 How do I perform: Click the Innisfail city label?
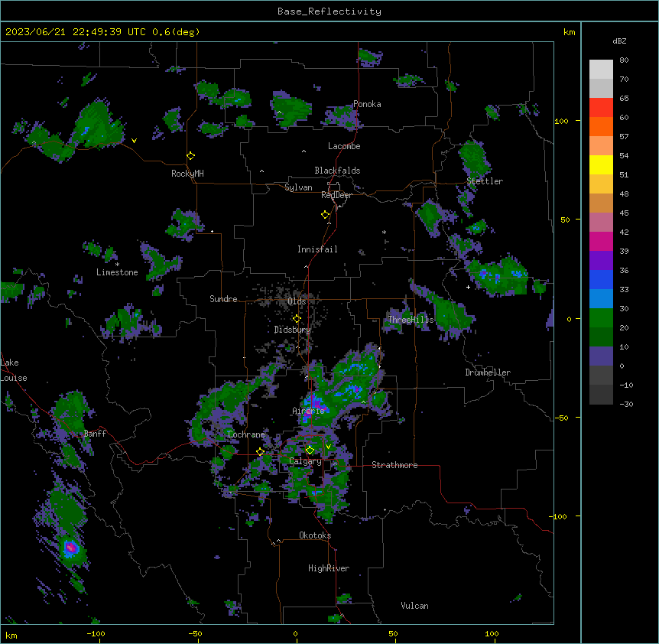[317, 249]
